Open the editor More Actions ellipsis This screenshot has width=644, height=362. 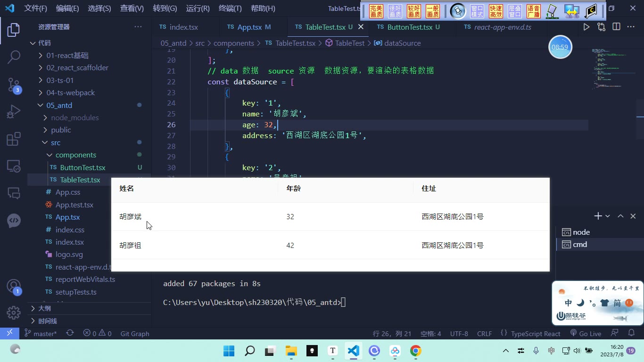click(x=631, y=27)
